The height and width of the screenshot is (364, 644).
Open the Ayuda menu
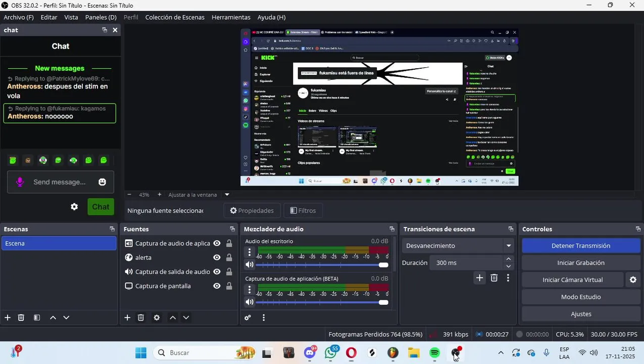271,17
